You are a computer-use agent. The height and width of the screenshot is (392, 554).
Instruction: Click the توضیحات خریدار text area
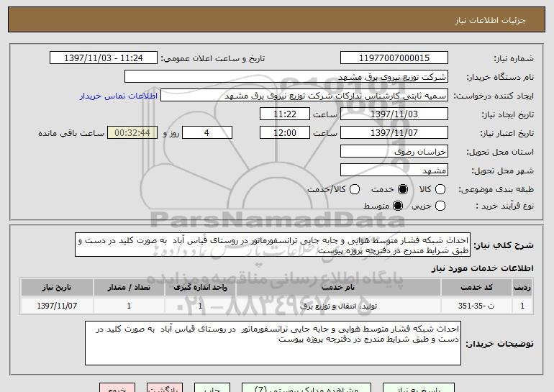click(273, 343)
